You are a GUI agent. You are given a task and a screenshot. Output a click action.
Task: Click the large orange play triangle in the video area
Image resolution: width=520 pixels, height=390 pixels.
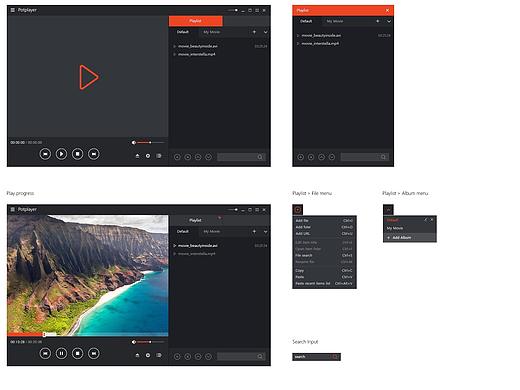pos(89,77)
